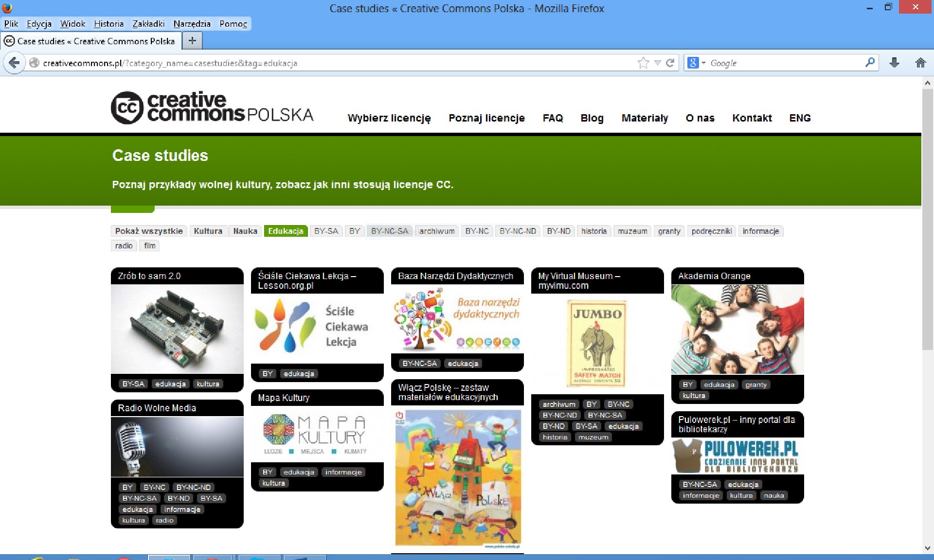Screen dimensions: 934x560
Task: Open new tab with plus button
Action: [192, 41]
